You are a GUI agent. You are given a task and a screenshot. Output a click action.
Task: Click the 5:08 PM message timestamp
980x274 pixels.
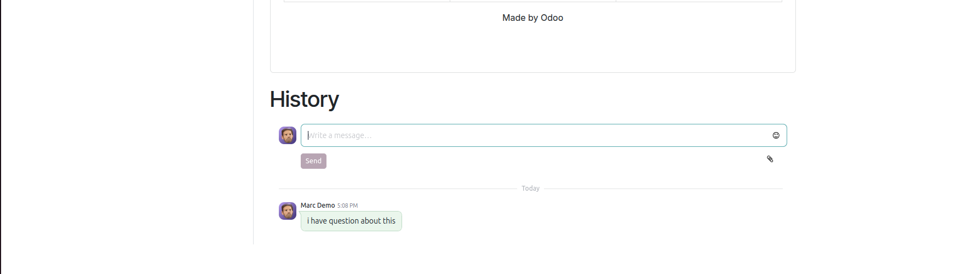(x=347, y=206)
